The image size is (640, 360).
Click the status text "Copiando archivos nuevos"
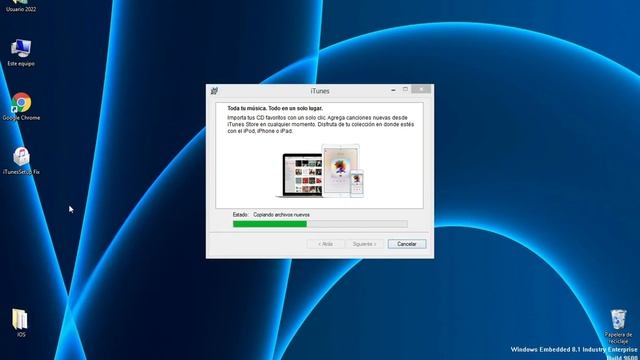coord(281,215)
